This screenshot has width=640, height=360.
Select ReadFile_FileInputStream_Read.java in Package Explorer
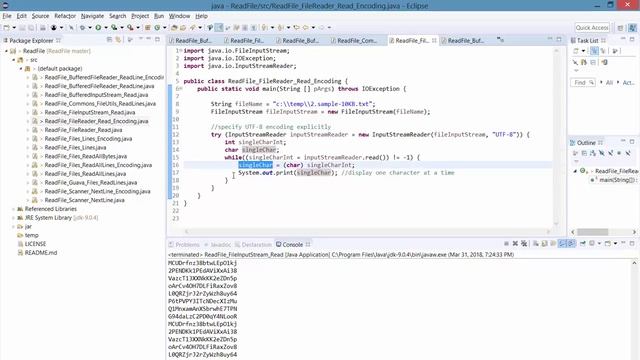tap(90, 112)
